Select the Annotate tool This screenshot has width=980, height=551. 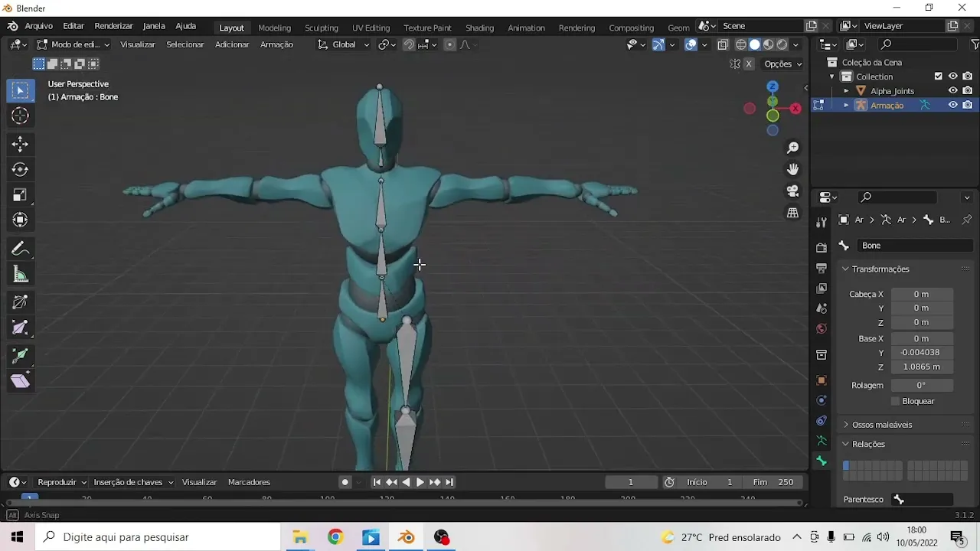[20, 249]
